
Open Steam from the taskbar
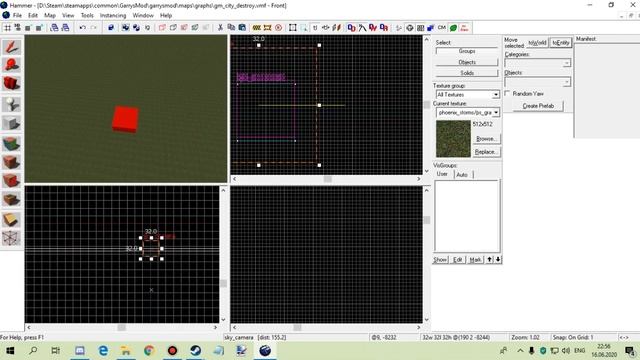(x=196, y=351)
